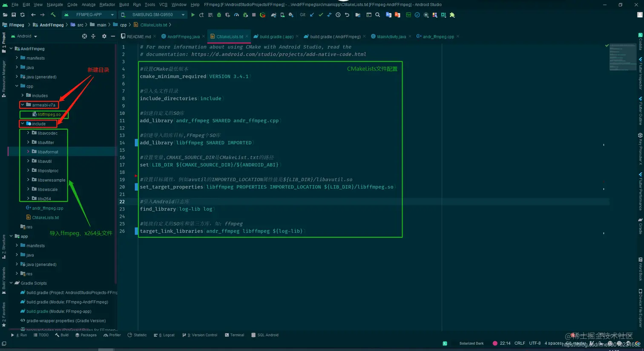Screen dimensions: 644x351
Task: Open the TODO tool window
Action: coord(41,335)
